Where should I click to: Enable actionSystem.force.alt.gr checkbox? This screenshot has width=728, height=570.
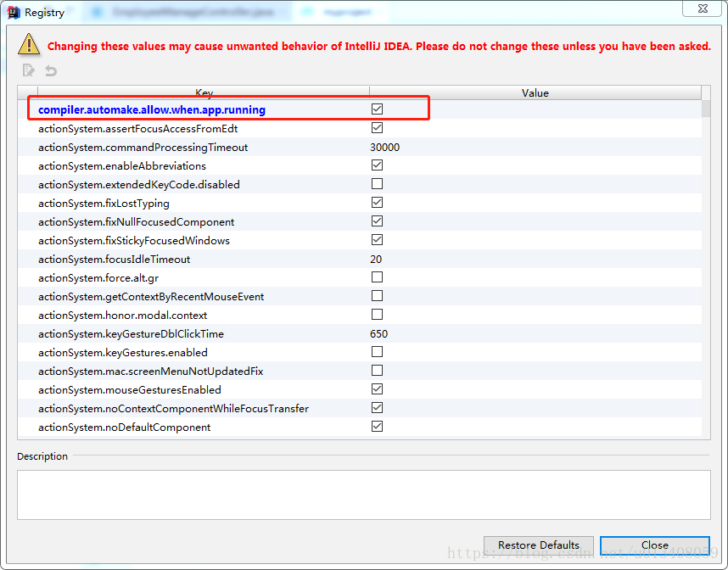tap(377, 277)
